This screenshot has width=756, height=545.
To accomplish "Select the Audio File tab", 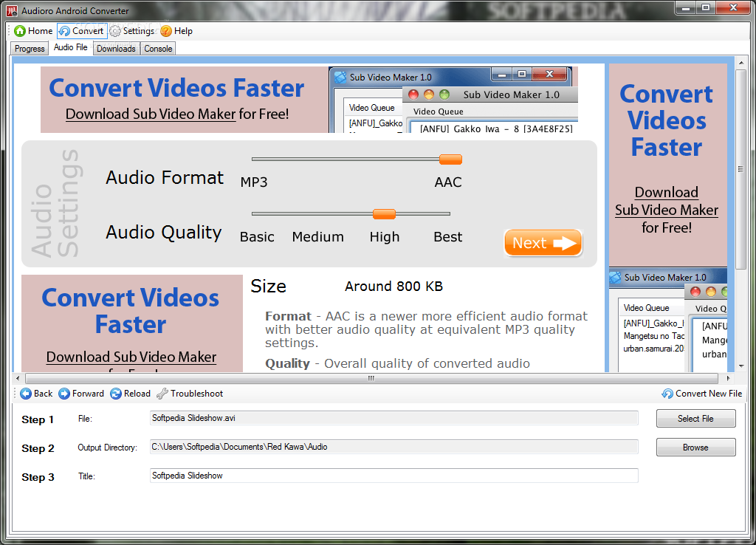I will (70, 47).
